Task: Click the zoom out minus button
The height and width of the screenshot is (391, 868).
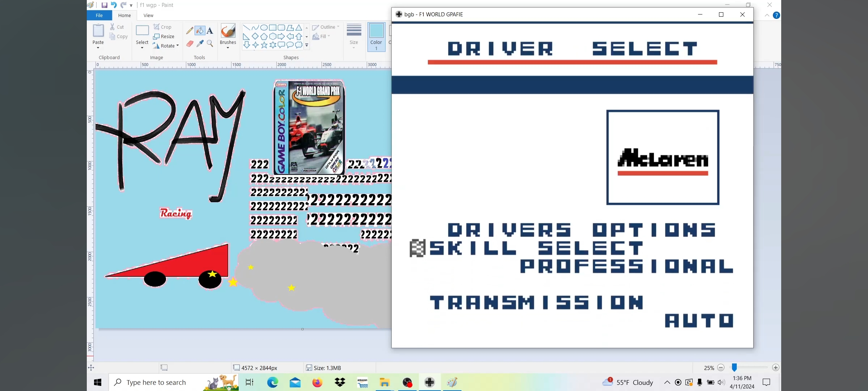Action: (720, 367)
